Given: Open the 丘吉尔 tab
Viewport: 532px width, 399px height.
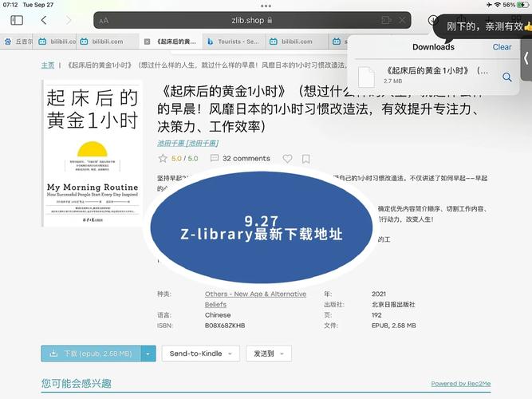Looking at the screenshot, I should [18, 41].
